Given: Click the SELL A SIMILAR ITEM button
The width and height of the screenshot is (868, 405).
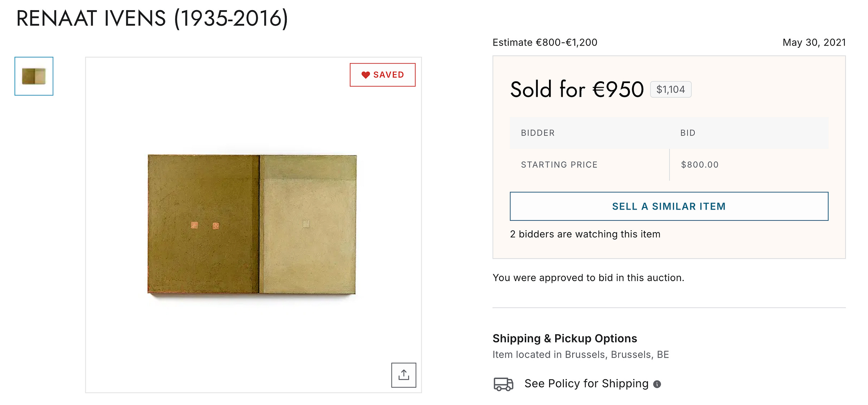Looking at the screenshot, I should 669,206.
